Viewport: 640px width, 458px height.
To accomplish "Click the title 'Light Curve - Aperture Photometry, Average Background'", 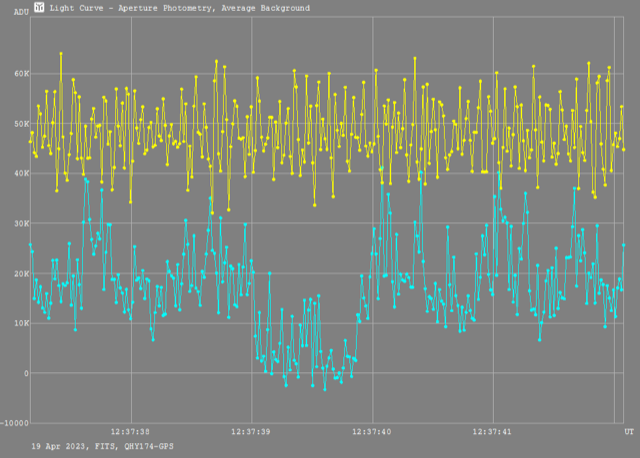I will point(180,8).
